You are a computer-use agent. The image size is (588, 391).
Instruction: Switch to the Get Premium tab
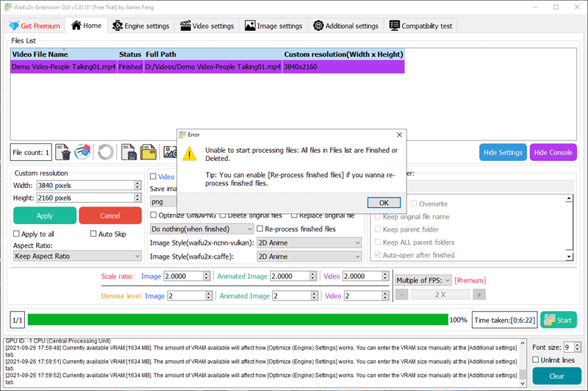click(35, 26)
